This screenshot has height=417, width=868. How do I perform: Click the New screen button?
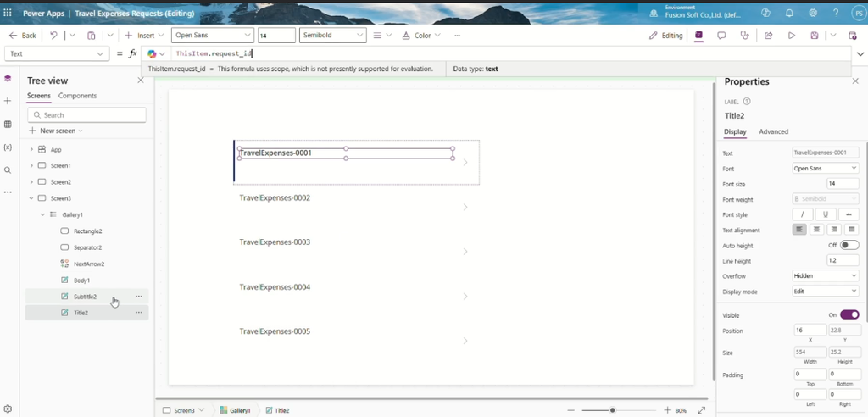[56, 131]
